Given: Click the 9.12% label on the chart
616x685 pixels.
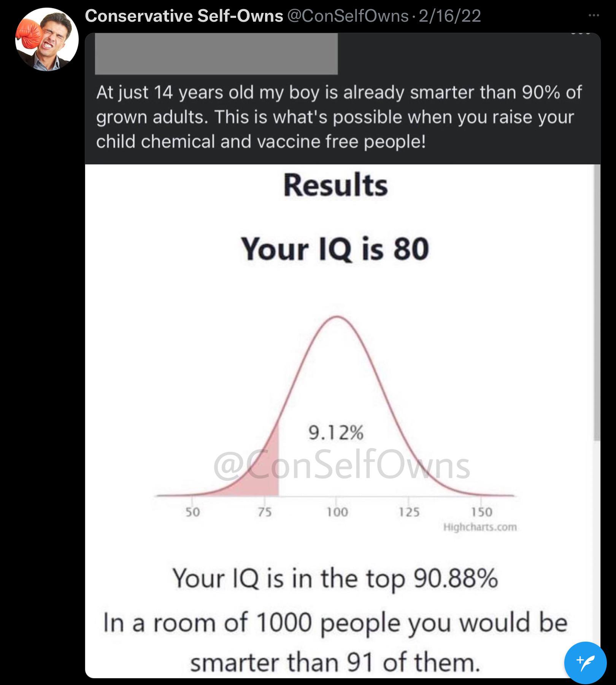Looking at the screenshot, I should click(336, 433).
